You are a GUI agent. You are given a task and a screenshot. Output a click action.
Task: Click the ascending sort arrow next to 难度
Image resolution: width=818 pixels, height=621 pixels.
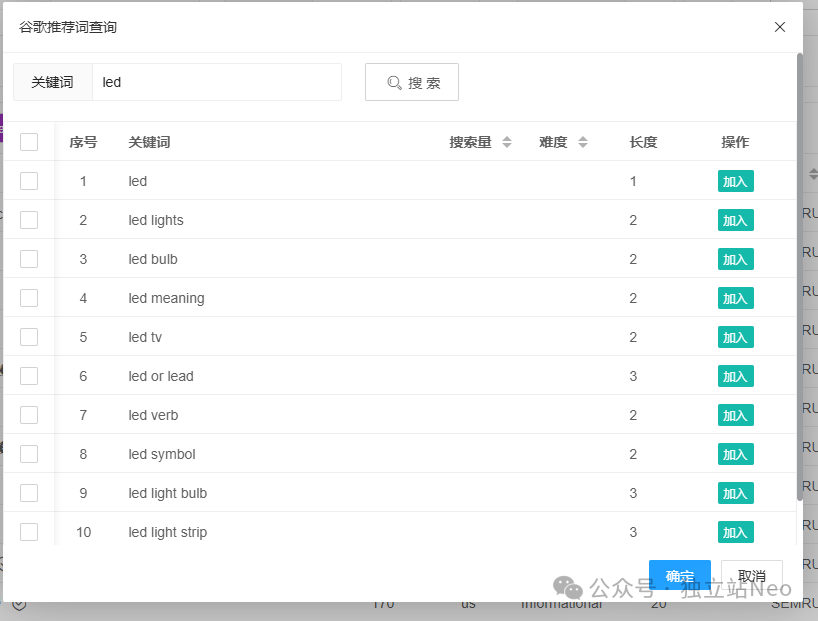pos(583,138)
